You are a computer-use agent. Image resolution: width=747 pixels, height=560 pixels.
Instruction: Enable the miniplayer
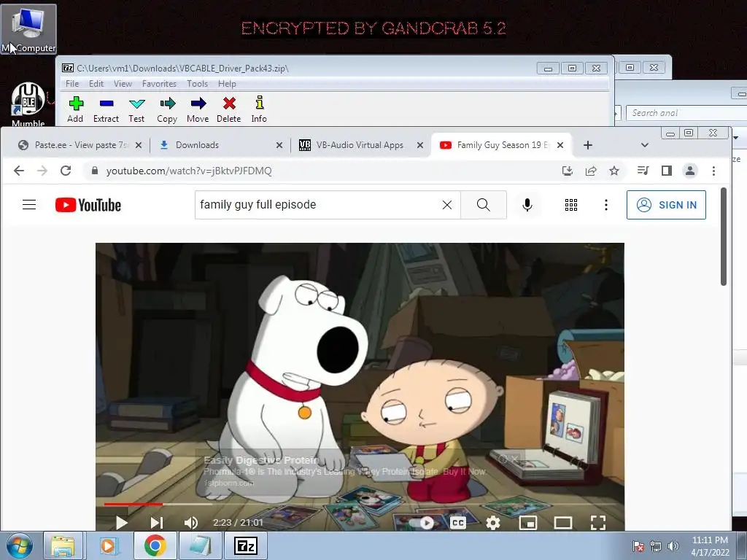[x=528, y=523]
